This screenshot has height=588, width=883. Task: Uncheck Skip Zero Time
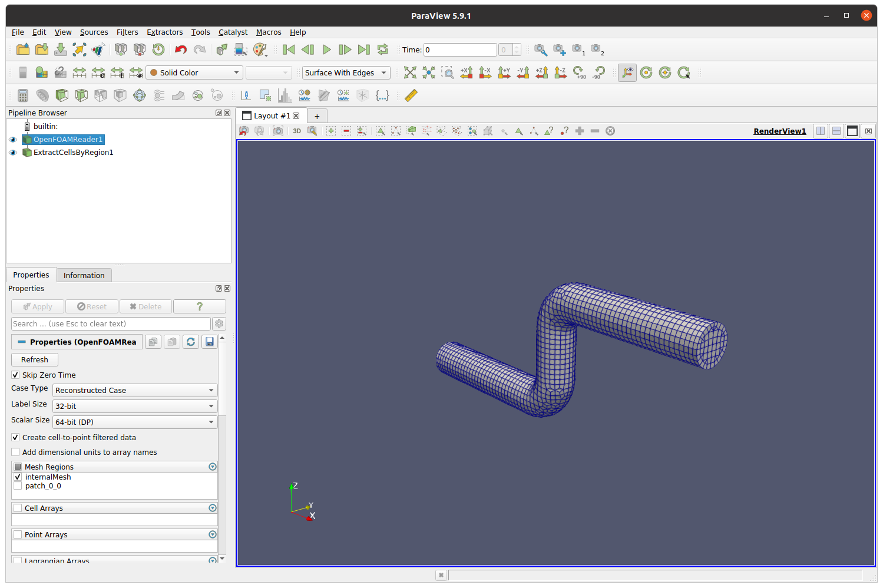coord(15,375)
